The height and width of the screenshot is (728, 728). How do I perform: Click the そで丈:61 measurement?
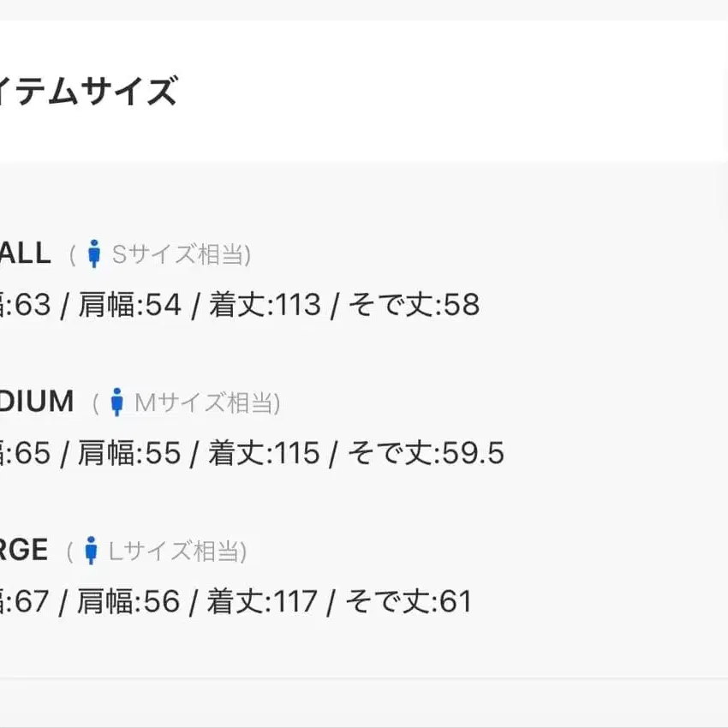[408, 601]
